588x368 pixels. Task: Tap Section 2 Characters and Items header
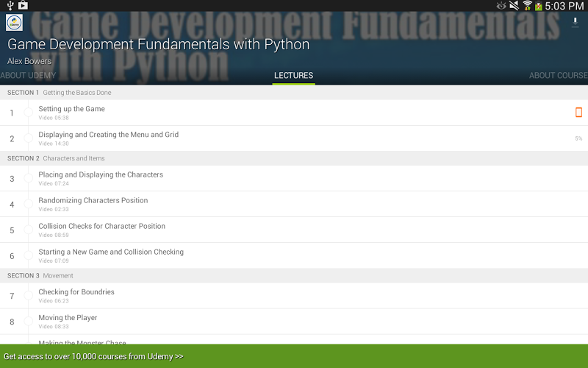click(294, 158)
